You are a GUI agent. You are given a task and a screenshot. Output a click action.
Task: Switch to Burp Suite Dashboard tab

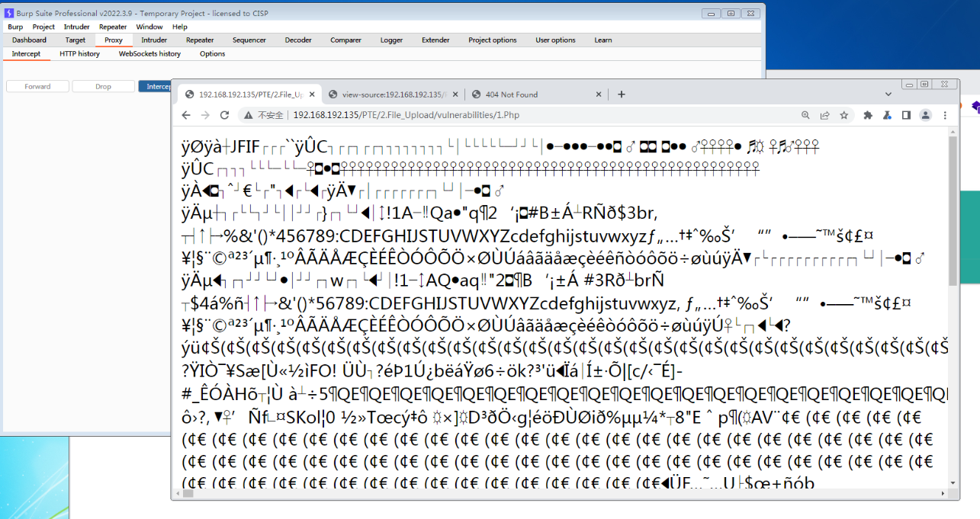pos(29,40)
